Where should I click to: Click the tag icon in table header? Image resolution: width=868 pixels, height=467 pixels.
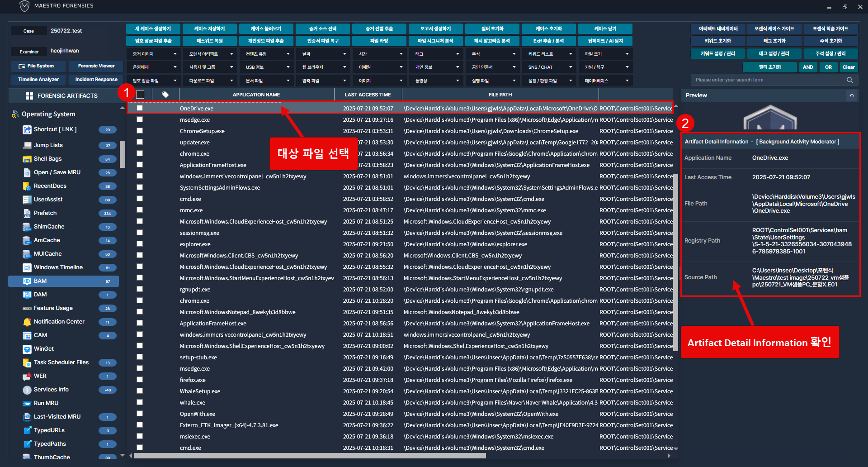tap(165, 95)
